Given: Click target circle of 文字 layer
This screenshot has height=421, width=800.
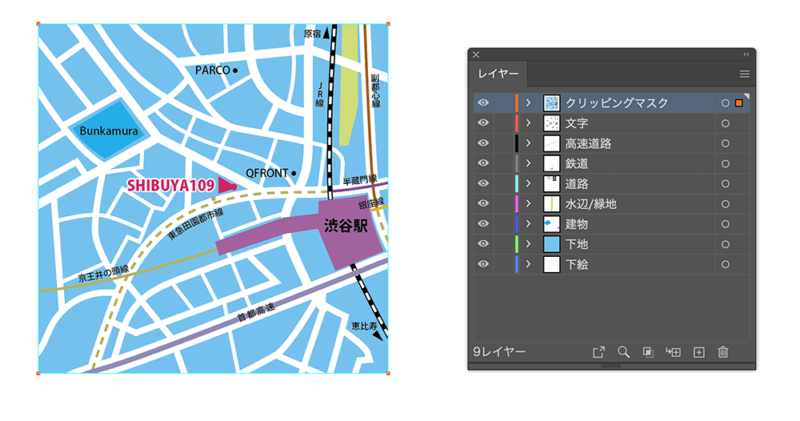Looking at the screenshot, I should [x=725, y=123].
